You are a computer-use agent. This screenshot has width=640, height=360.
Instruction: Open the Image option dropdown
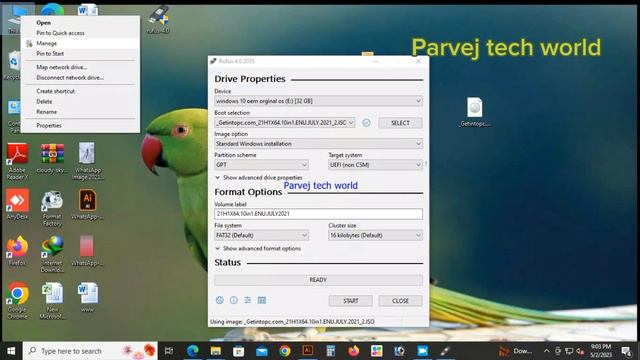[318, 144]
